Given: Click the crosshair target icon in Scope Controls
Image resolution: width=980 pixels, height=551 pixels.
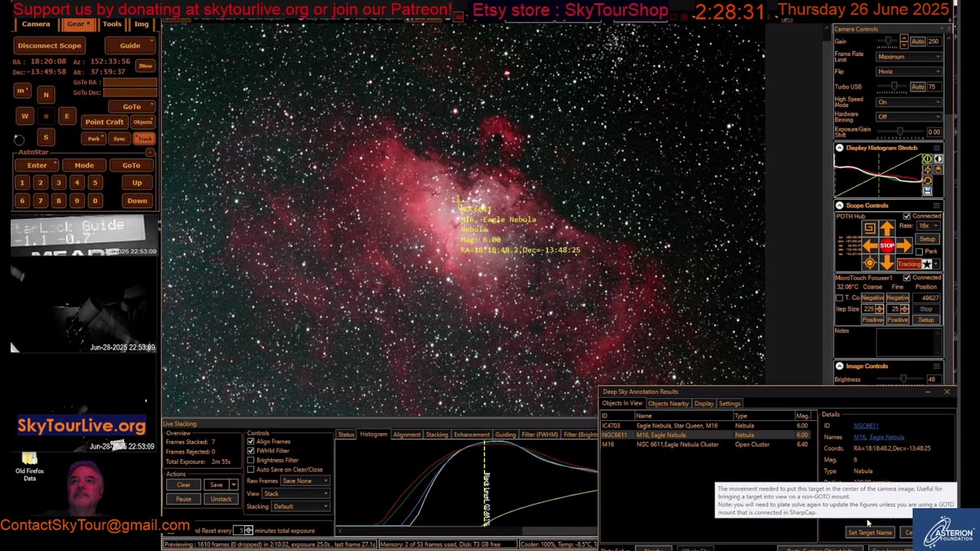Looking at the screenshot, I should tap(870, 262).
